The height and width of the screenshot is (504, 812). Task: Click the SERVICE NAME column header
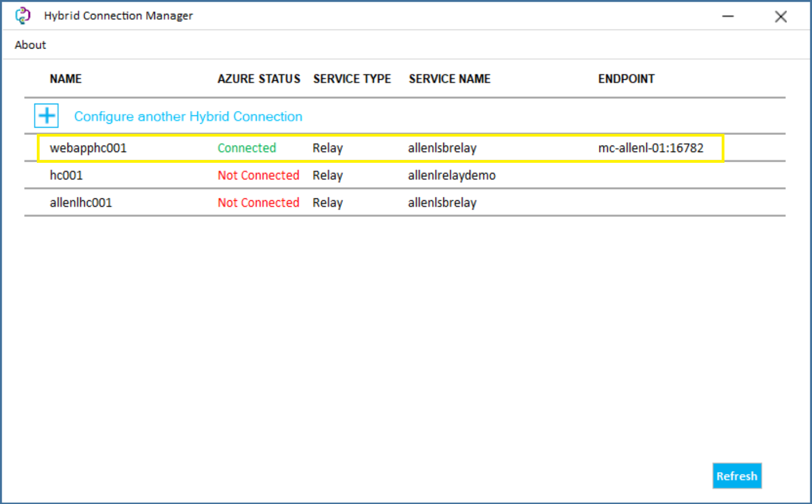pyautogui.click(x=449, y=79)
